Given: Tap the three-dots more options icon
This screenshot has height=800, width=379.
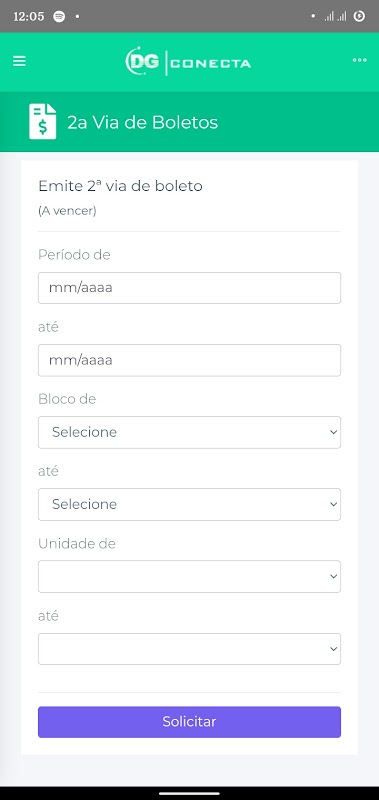Looking at the screenshot, I should (360, 60).
